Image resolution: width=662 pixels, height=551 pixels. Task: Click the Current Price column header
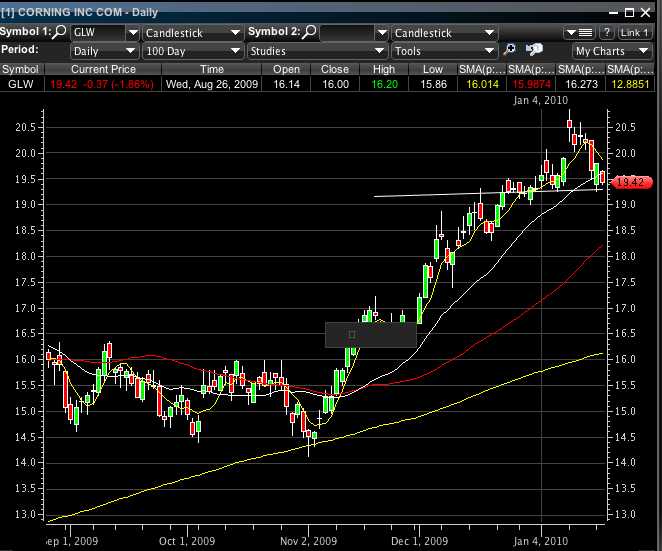(x=102, y=69)
